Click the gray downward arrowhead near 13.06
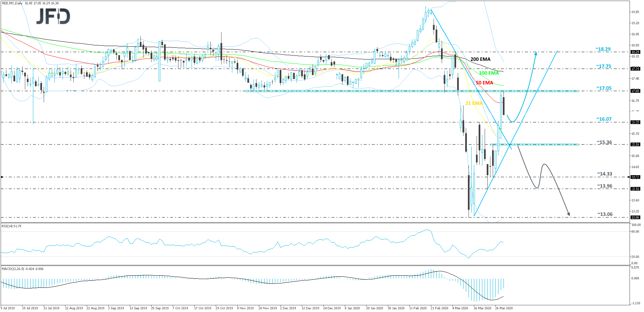 click(568, 214)
